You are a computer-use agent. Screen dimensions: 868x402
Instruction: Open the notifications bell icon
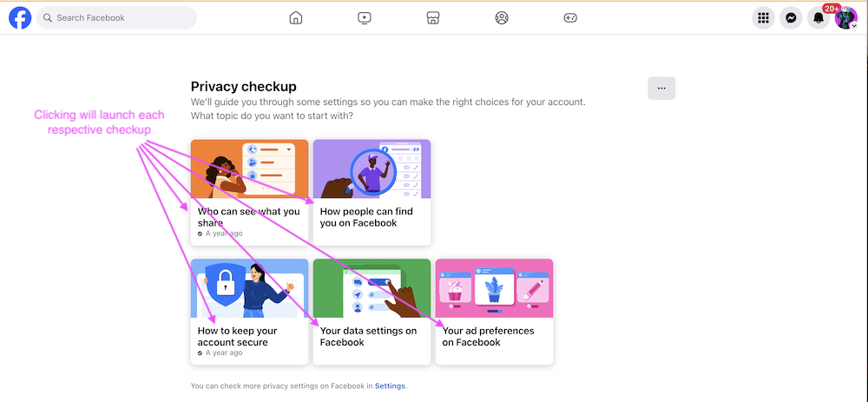coord(818,18)
